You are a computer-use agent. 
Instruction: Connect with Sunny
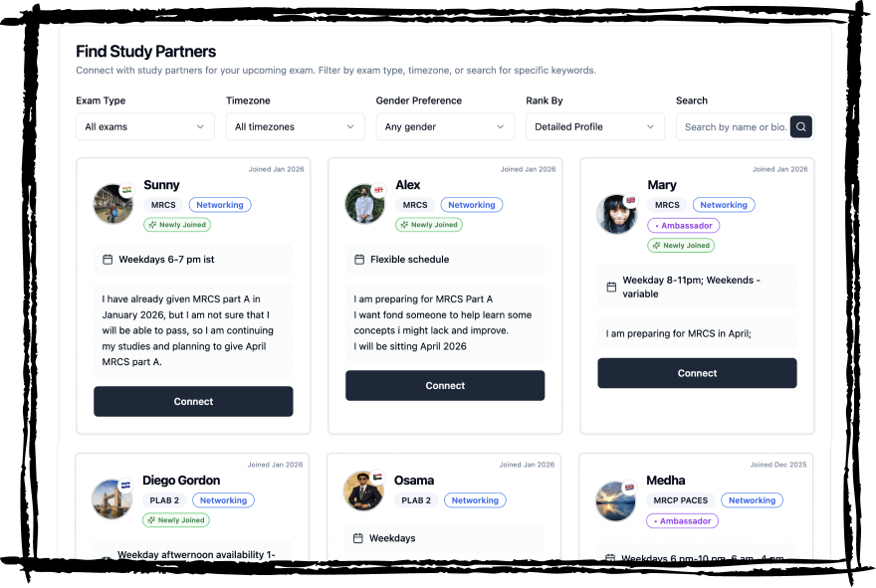coord(193,402)
